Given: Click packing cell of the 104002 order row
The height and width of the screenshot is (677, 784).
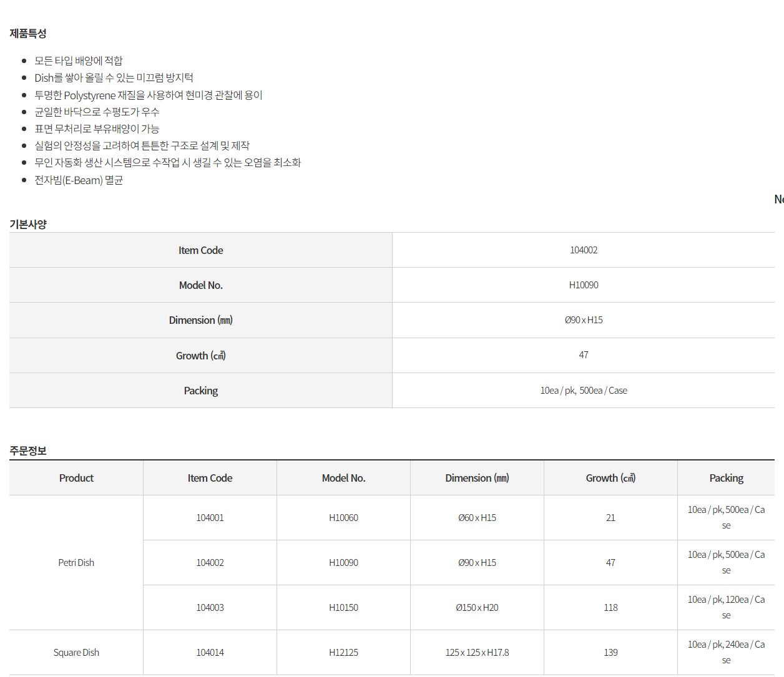Looking at the screenshot, I should 726,563.
